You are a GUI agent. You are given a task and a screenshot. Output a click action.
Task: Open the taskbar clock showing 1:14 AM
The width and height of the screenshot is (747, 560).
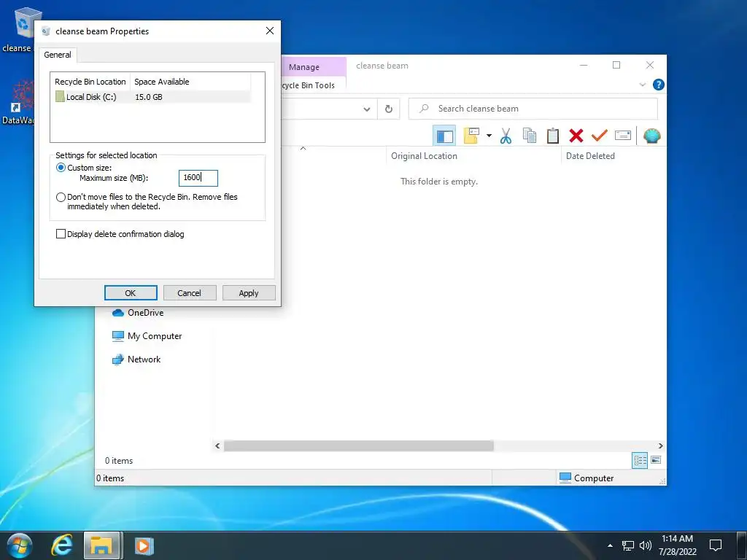(x=678, y=545)
